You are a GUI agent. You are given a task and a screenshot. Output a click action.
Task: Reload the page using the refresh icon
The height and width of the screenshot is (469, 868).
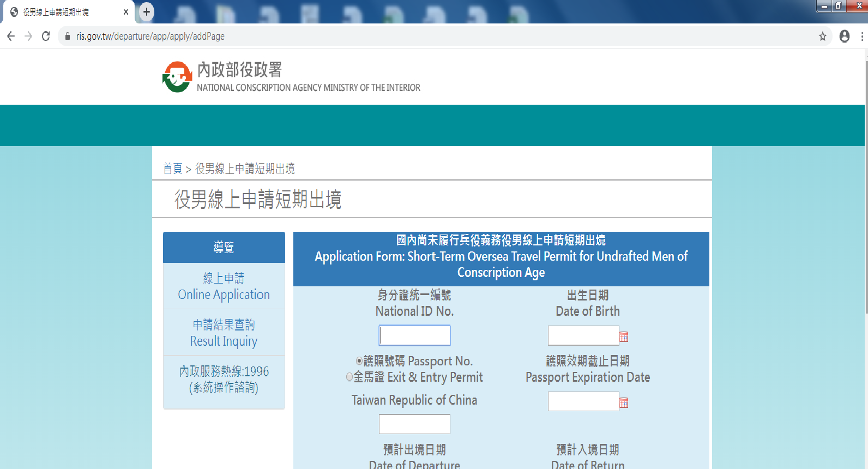tap(46, 37)
